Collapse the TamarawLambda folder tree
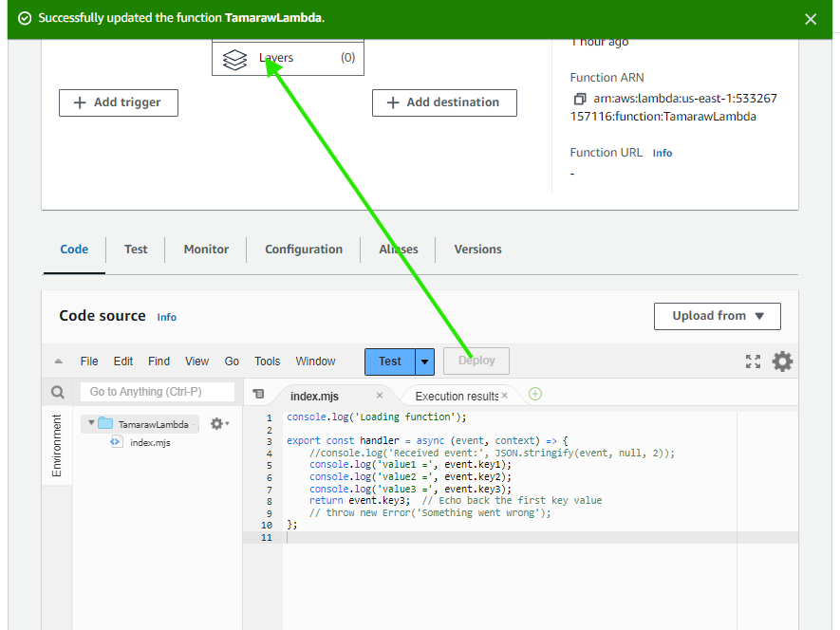Viewport: 840px width, 630px height. [91, 423]
